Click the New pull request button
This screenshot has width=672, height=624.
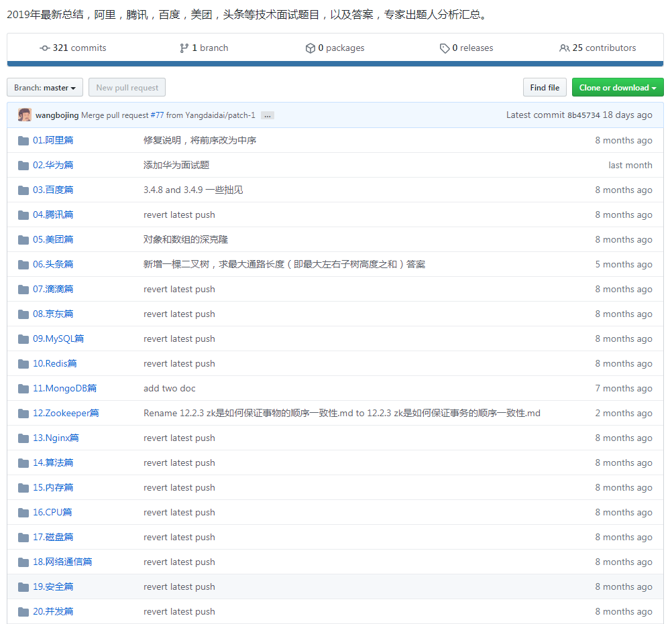127,88
